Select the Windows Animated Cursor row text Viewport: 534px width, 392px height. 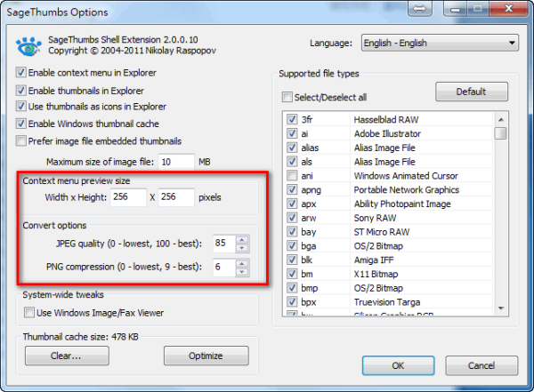406,176
